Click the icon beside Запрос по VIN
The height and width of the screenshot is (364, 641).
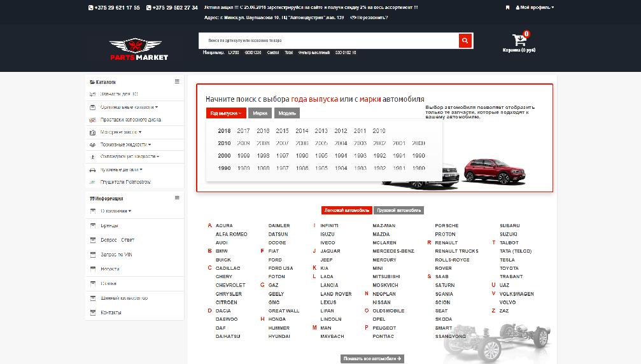(93, 255)
